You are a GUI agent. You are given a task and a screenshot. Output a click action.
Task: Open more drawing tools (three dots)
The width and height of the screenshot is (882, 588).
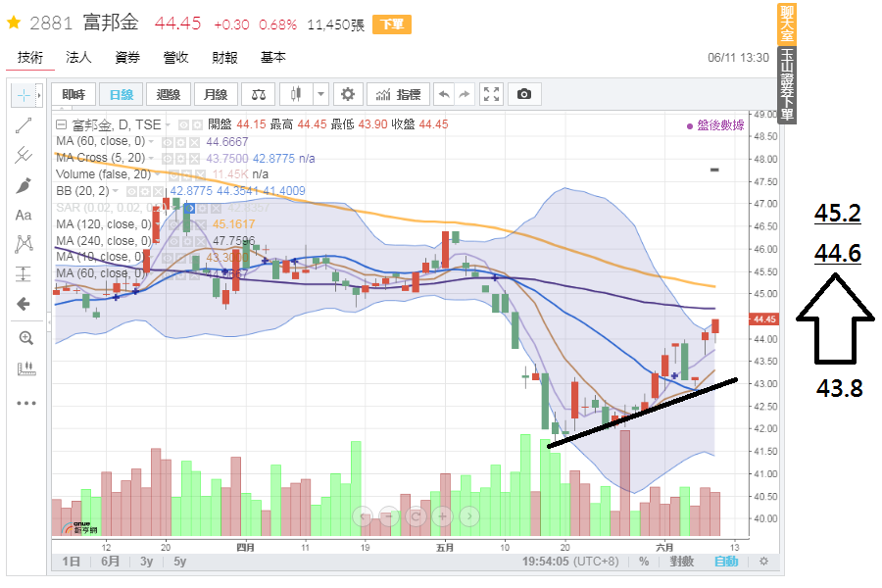point(25,403)
